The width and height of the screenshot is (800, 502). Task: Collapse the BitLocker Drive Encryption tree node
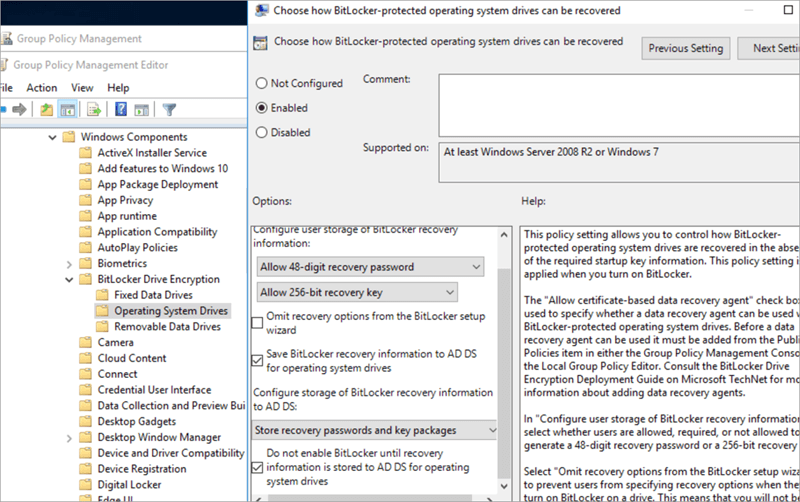tap(68, 279)
